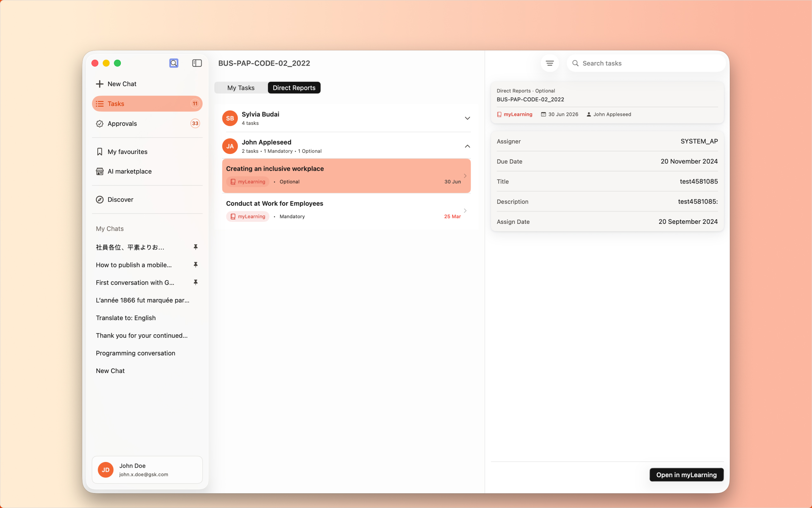Click Title value test4581085
Screen dimensions: 812x508
click(x=698, y=182)
